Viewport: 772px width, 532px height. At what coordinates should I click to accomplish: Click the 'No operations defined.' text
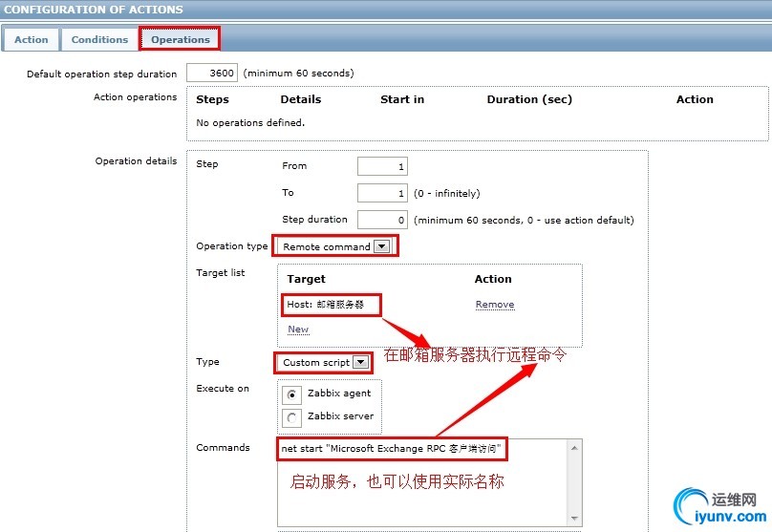[250, 122]
